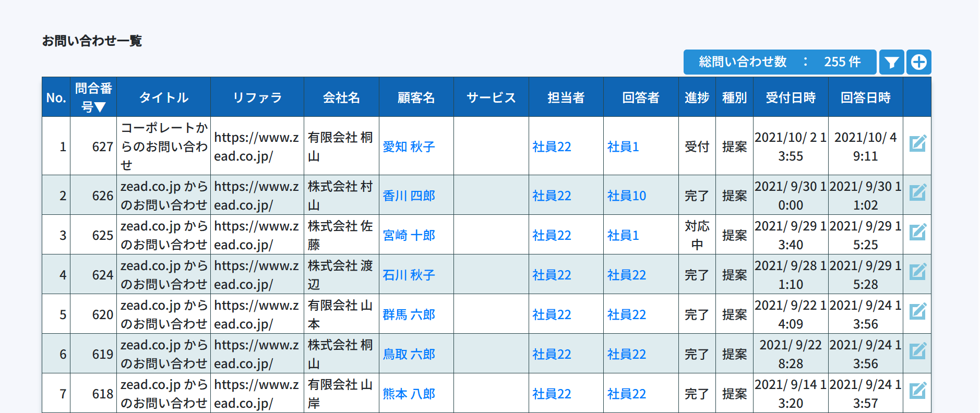Edit inquiry number 627 via pencil icon
Screen dimensions: 980x413
click(917, 144)
